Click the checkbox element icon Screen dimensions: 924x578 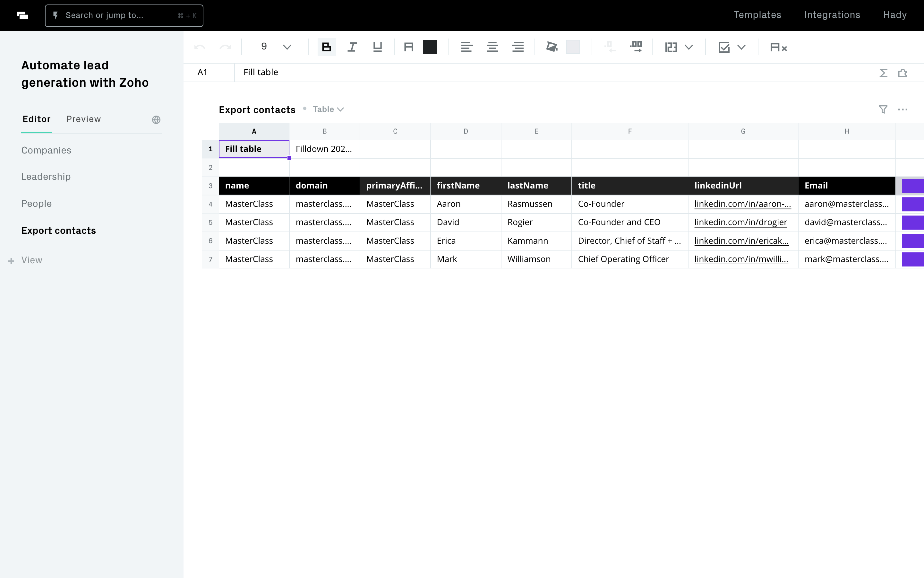(x=724, y=48)
